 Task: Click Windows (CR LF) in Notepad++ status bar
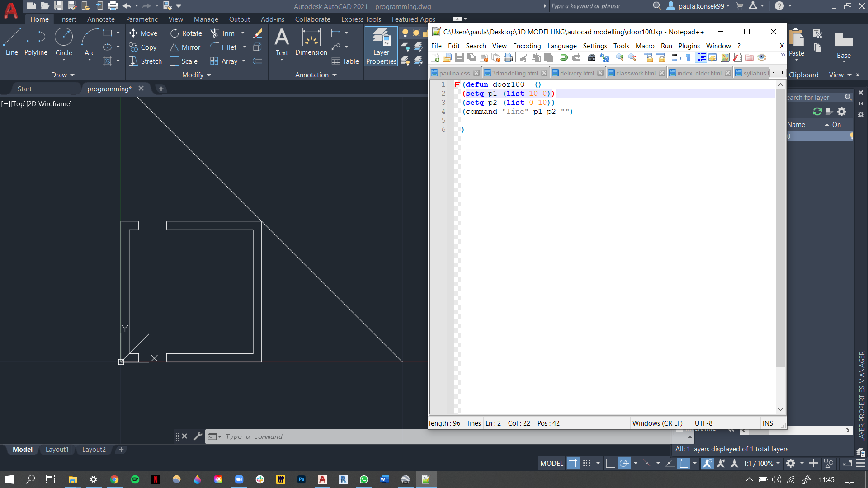657,423
